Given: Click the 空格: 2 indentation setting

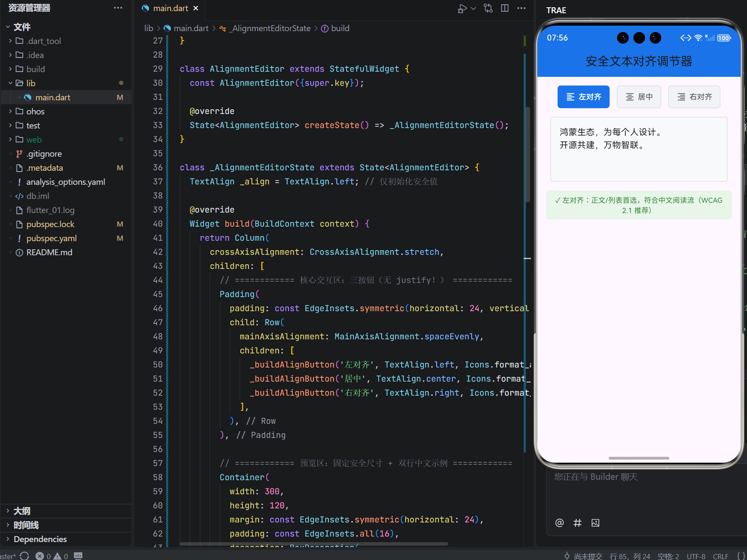Looking at the screenshot, I should 668,556.
